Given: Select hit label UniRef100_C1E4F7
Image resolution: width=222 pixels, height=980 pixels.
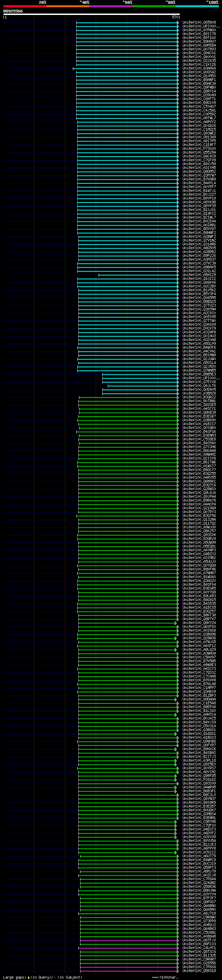Looking at the screenshot, I should pyautogui.click(x=199, y=145).
